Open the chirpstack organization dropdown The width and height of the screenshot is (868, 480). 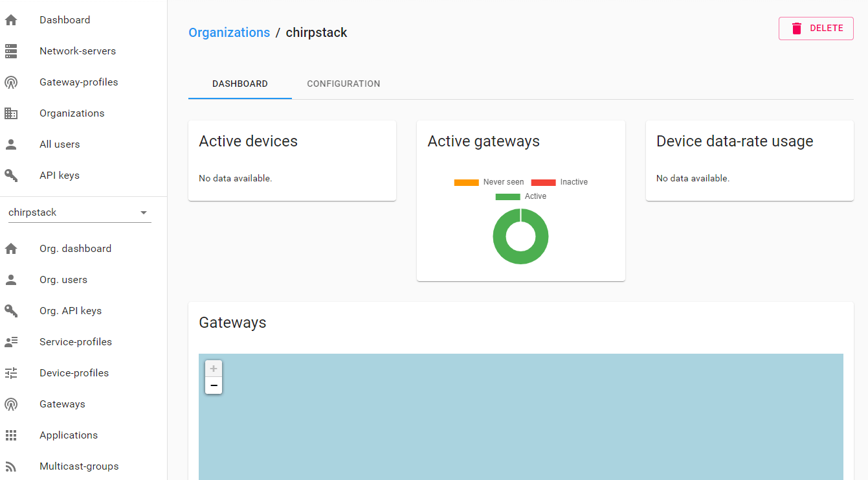[80, 212]
